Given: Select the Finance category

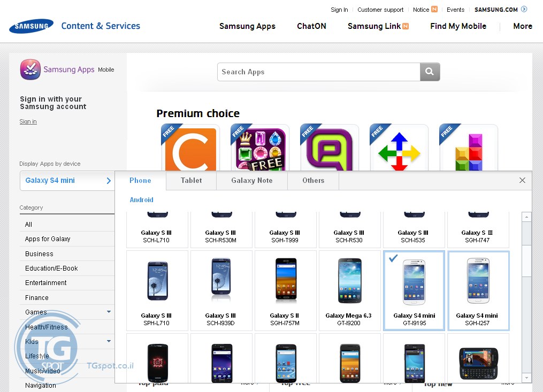Looking at the screenshot, I should pos(67,298).
